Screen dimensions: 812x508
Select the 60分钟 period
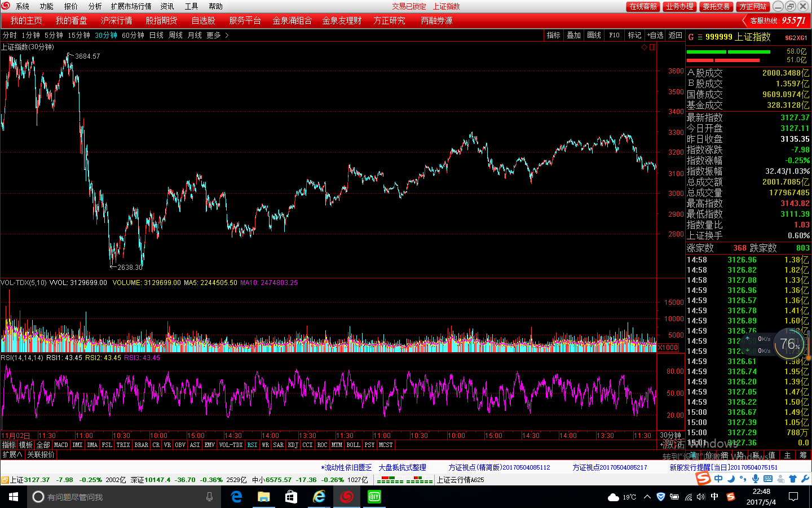(x=133, y=35)
